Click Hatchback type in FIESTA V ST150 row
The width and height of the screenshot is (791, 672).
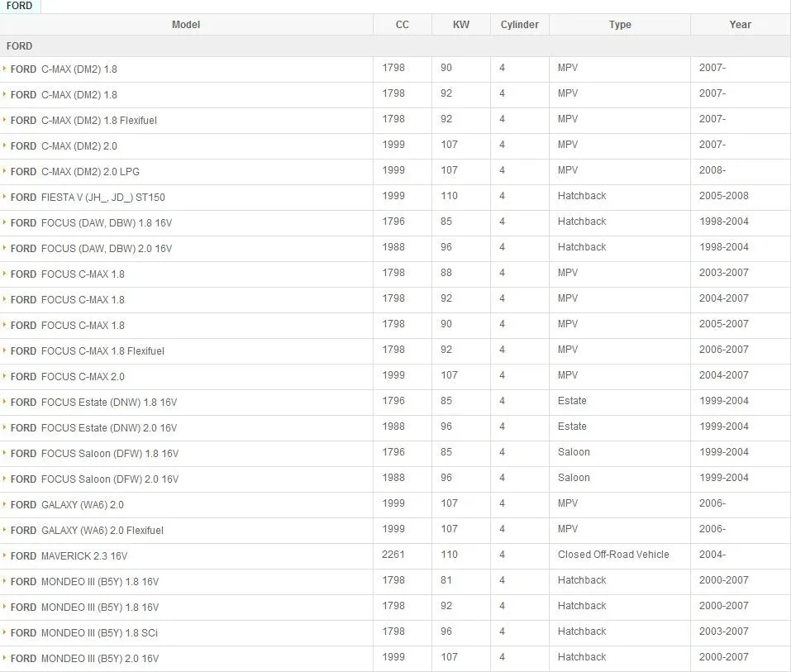point(582,196)
